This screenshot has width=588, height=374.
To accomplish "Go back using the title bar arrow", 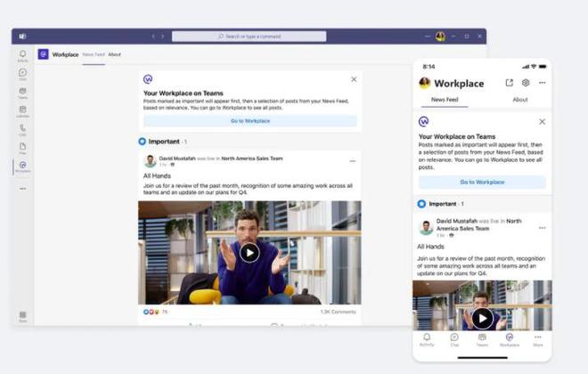I will point(153,37).
